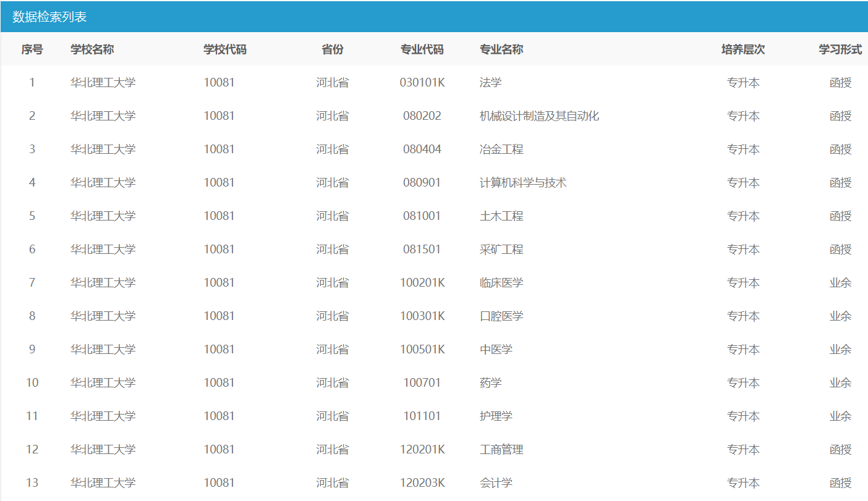Select the 会计学 major in row 13
Viewport: 868px width, 501px height.
(496, 483)
